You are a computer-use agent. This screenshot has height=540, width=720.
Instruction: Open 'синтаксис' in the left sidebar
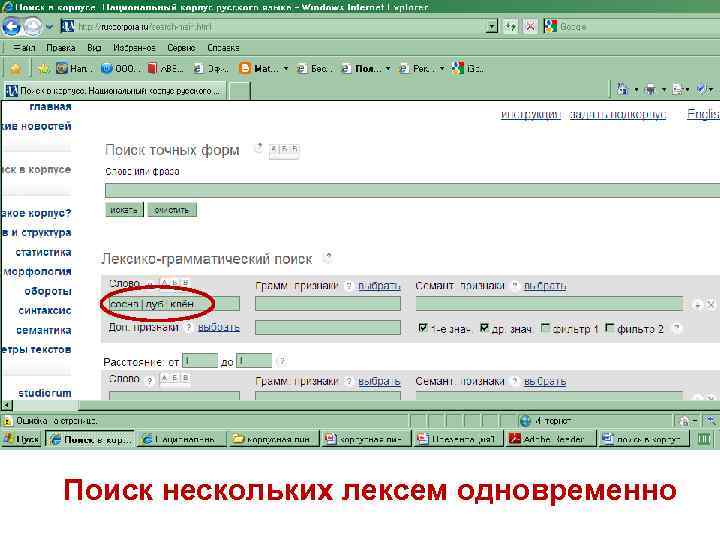pyautogui.click(x=45, y=310)
